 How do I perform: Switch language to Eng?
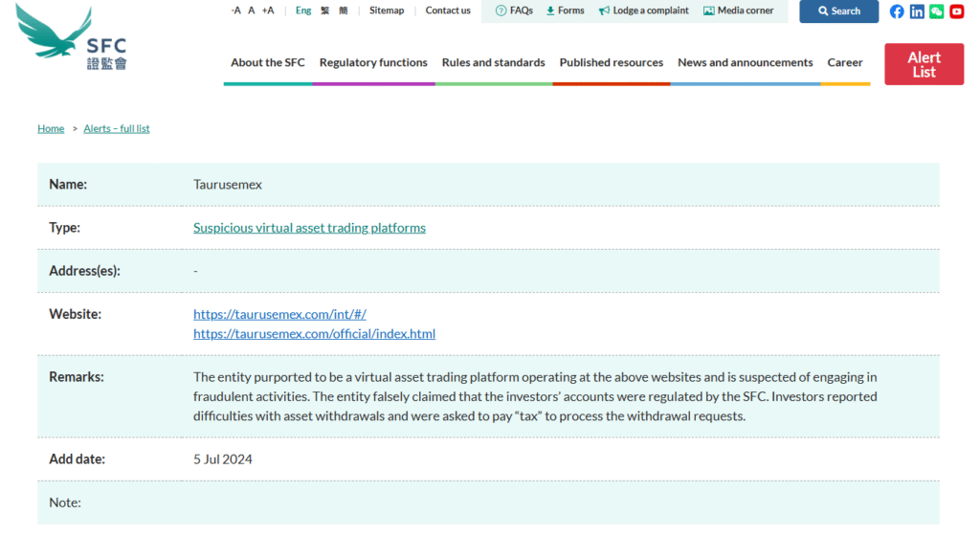tap(303, 10)
